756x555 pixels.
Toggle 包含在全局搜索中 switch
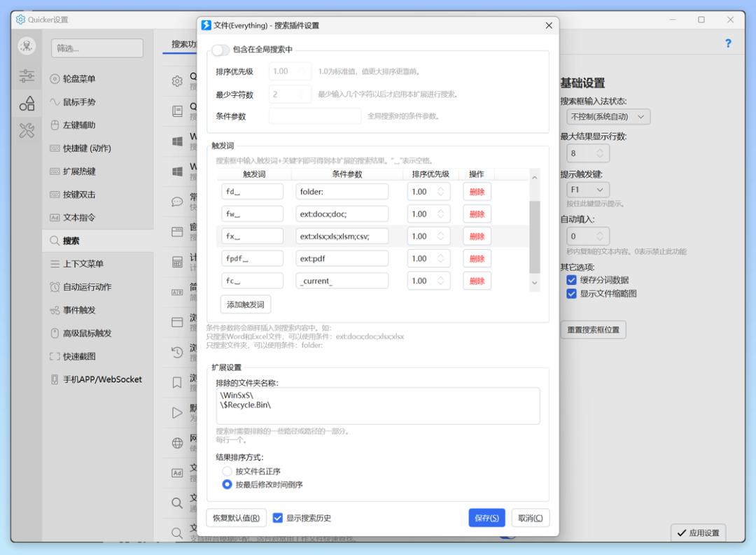click(x=220, y=50)
